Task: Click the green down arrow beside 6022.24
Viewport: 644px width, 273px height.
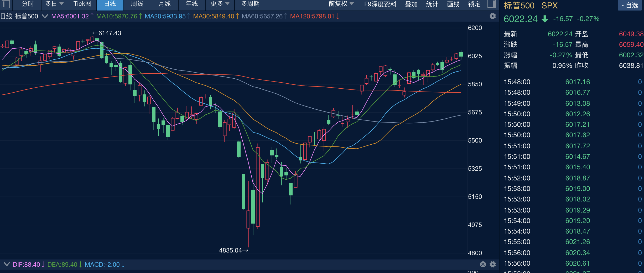Action: (545, 19)
